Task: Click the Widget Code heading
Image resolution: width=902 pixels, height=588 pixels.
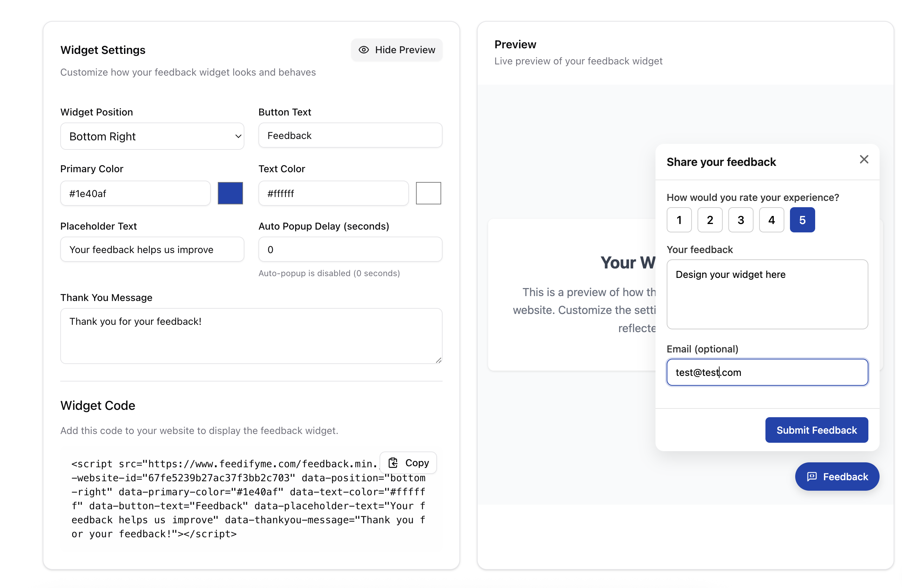Action: [98, 405]
